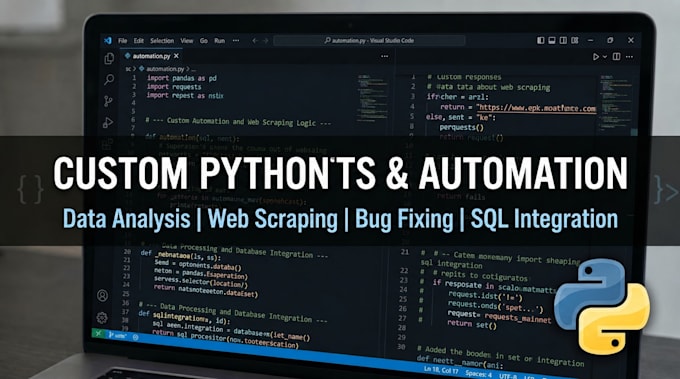Open the Manage gear icon in the activity bar
This screenshot has width=680, height=379.
tap(102, 317)
